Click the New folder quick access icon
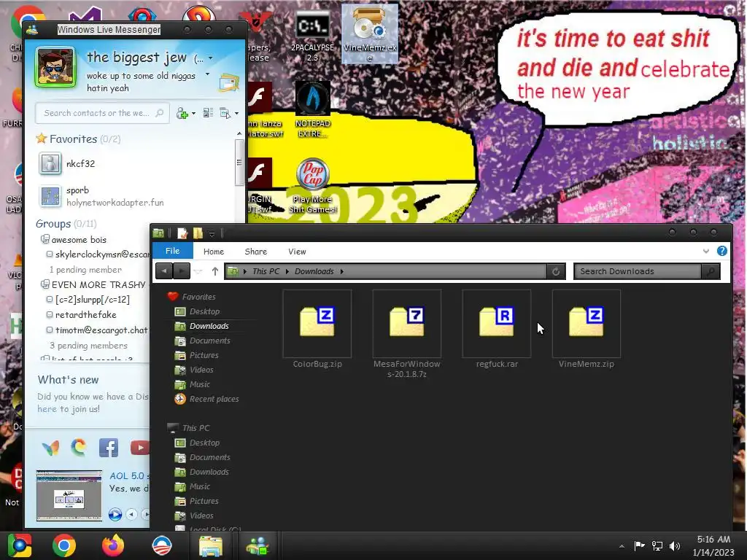The height and width of the screenshot is (560, 747). pos(198,233)
